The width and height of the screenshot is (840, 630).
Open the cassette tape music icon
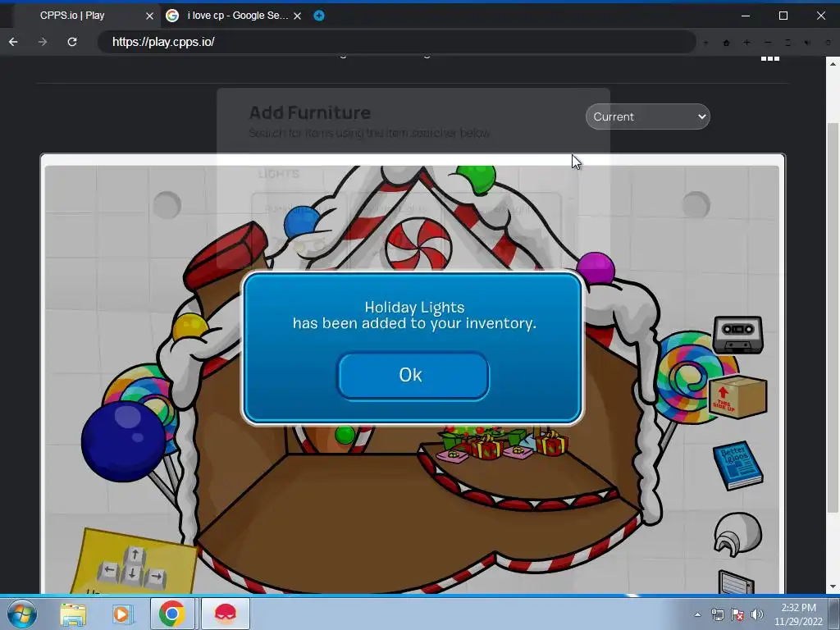click(737, 335)
